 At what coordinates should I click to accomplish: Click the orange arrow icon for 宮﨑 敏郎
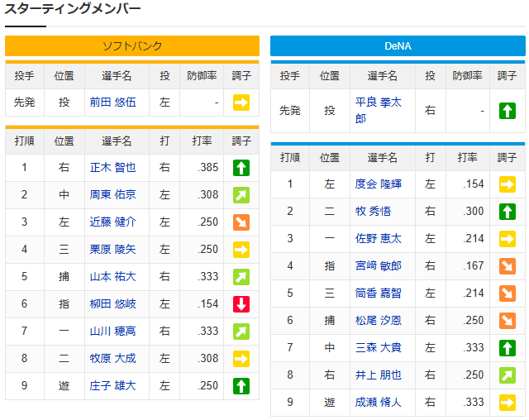507,266
